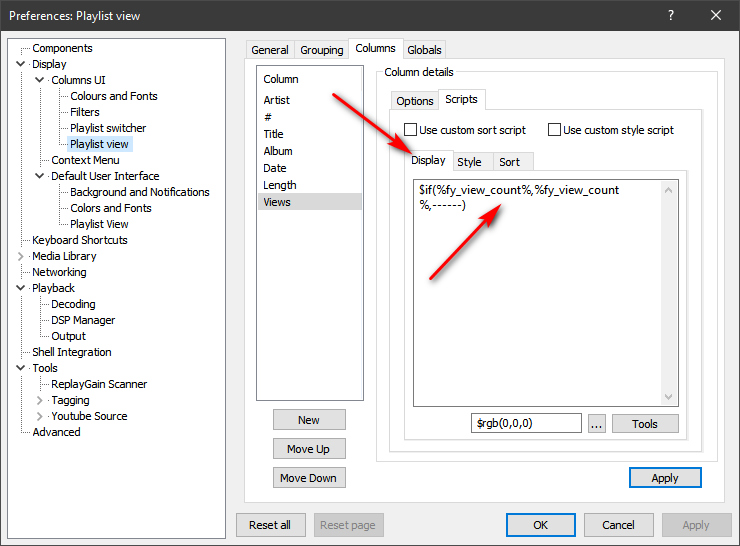
Task: Click the ellipsis colour picker button
Action: 596,424
